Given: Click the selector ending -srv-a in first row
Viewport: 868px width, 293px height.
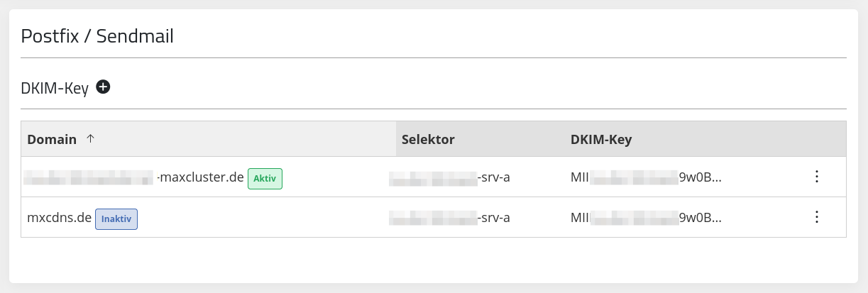Looking at the screenshot, I should [x=449, y=177].
